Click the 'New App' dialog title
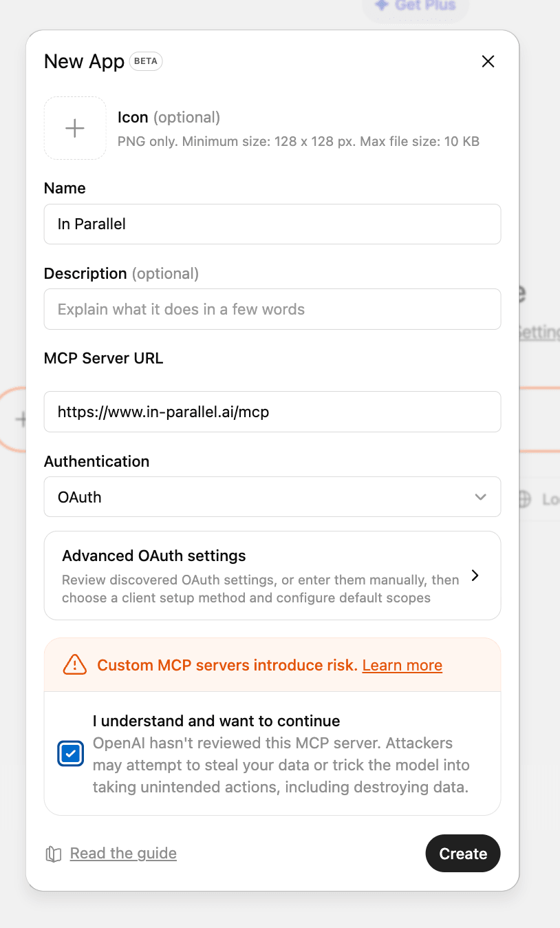Viewport: 560px width, 928px height. [84, 61]
